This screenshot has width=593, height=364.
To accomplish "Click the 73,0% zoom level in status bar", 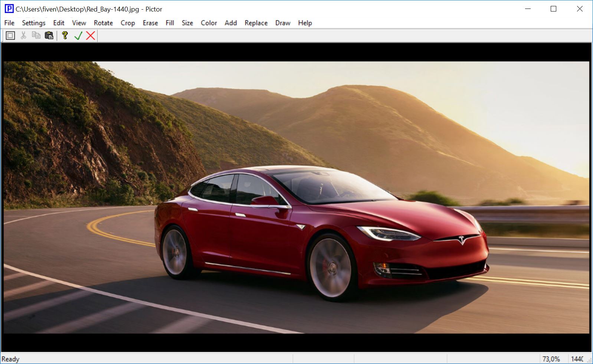I will click(x=551, y=359).
